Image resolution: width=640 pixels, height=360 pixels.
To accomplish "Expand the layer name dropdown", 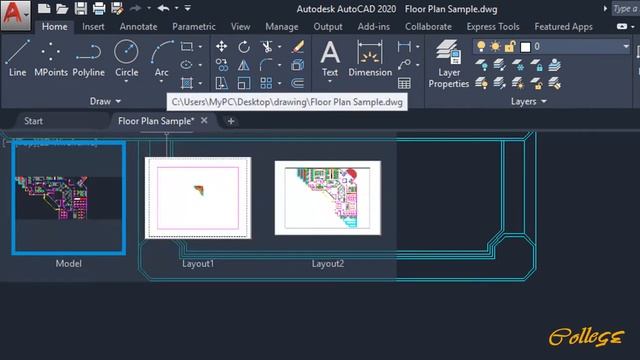I will (626, 47).
